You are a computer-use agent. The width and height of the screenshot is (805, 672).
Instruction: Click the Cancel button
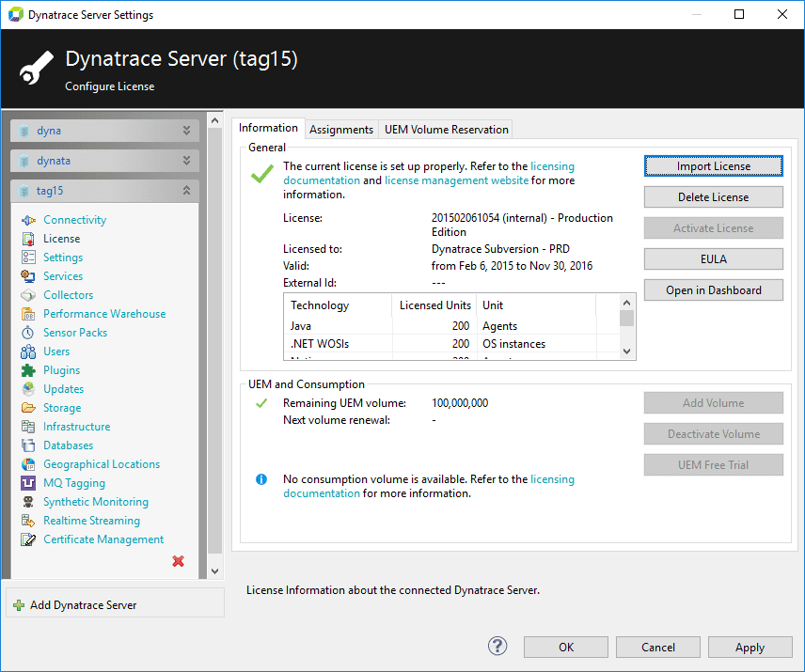[657, 648]
